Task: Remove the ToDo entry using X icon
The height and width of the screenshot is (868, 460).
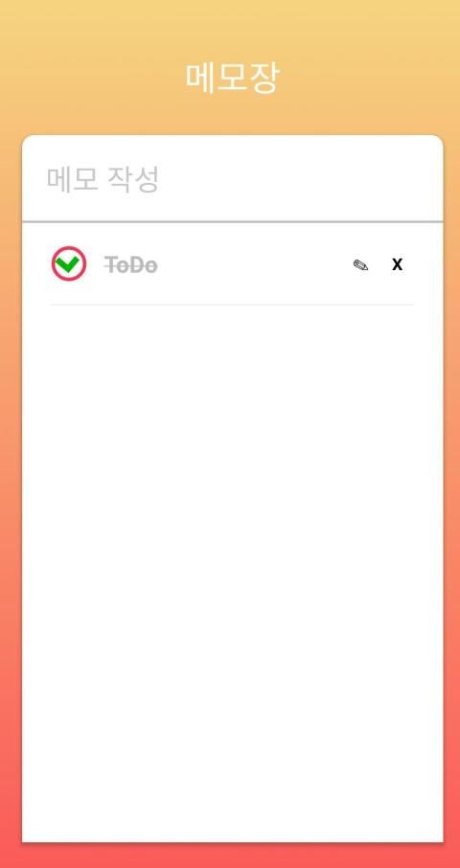Action: 397,265
